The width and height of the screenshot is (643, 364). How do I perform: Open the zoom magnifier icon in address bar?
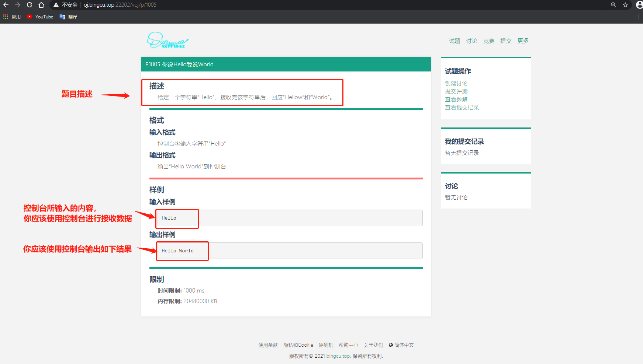click(x=613, y=5)
